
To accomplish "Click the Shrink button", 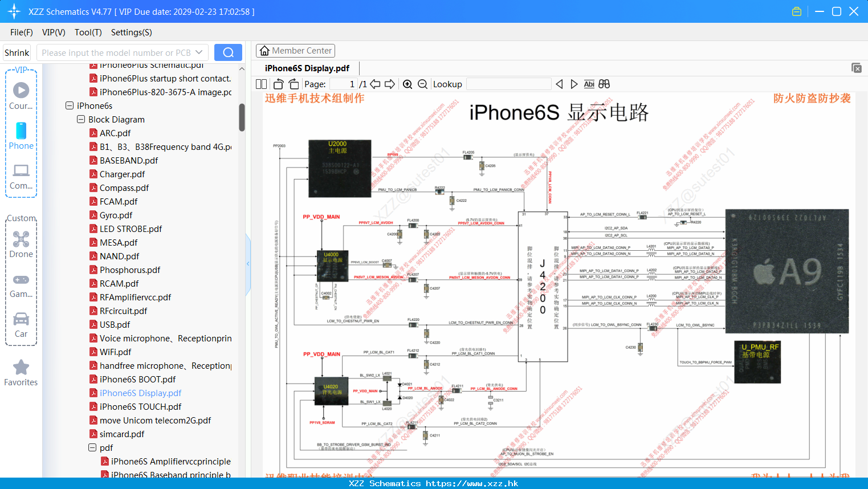I will pyautogui.click(x=17, y=52).
